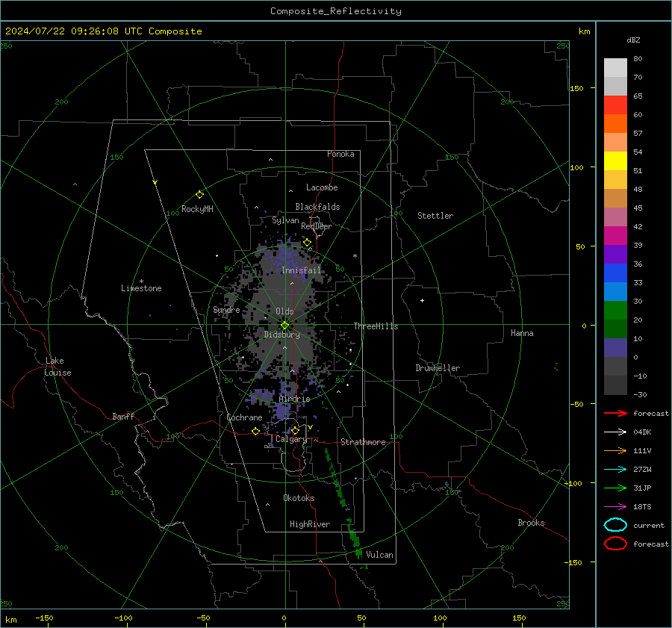This screenshot has height=628, width=672.
Task: Click the Sundre town label
Action: click(226, 310)
